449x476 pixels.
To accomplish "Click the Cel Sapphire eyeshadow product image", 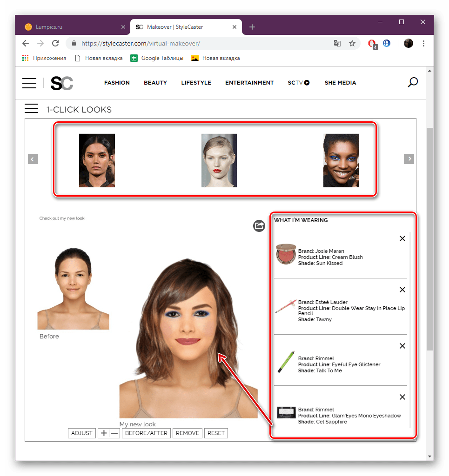I will coord(286,413).
